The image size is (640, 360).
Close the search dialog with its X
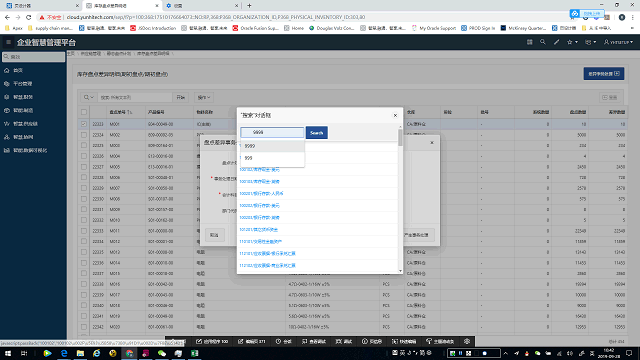point(395,116)
